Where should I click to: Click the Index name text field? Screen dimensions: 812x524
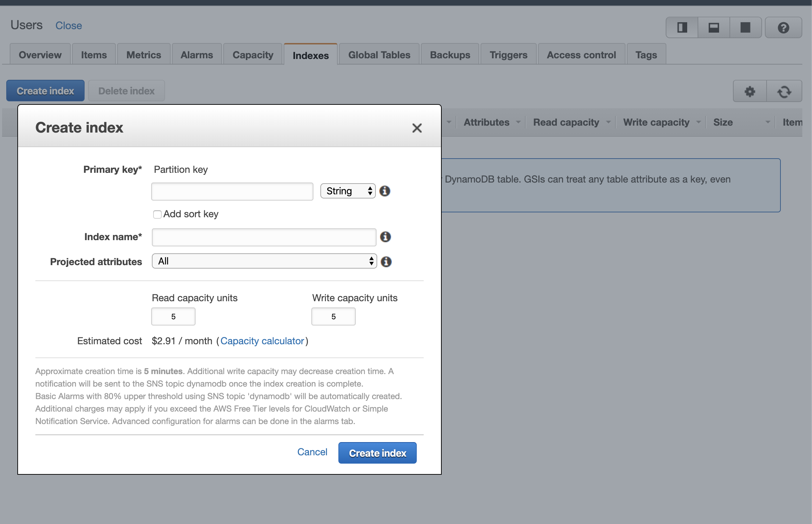[x=264, y=237]
